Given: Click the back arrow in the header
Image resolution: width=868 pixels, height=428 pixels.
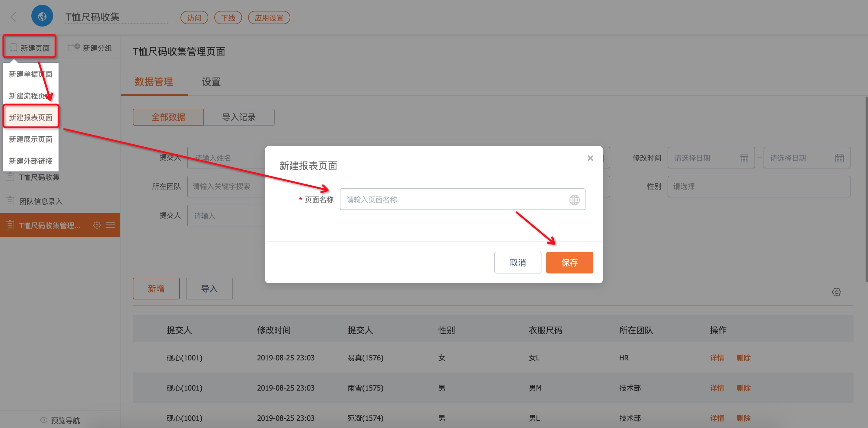Looking at the screenshot, I should (x=14, y=17).
